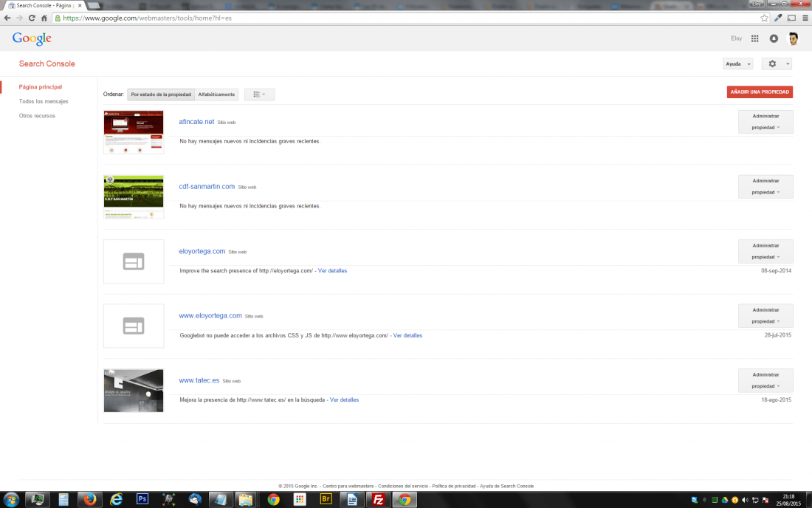The image size is (812, 508).
Task: Open Firefox from the taskbar
Action: [x=89, y=499]
